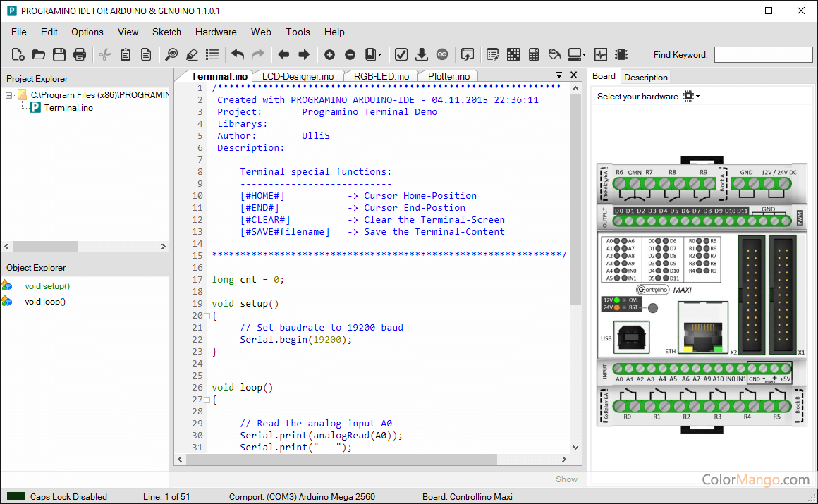Image resolution: width=818 pixels, height=504 pixels.
Task: Open the Help menu
Action: tap(334, 32)
